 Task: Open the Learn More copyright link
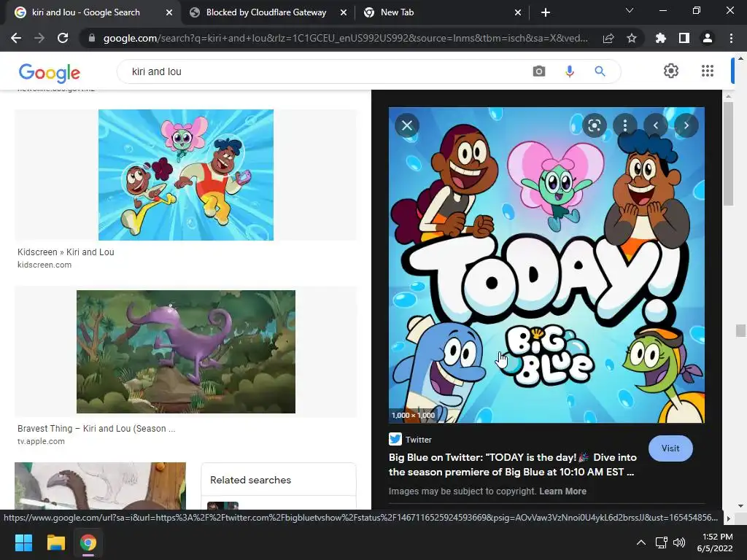[562, 491]
